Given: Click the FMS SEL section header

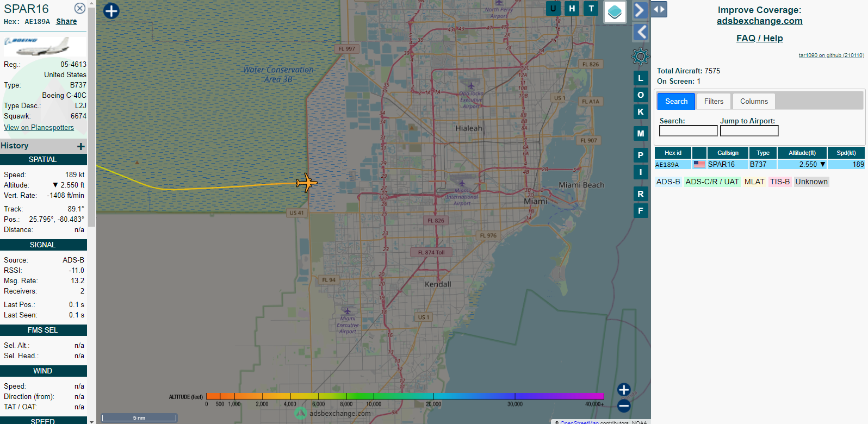Looking at the screenshot, I should pyautogui.click(x=43, y=330).
